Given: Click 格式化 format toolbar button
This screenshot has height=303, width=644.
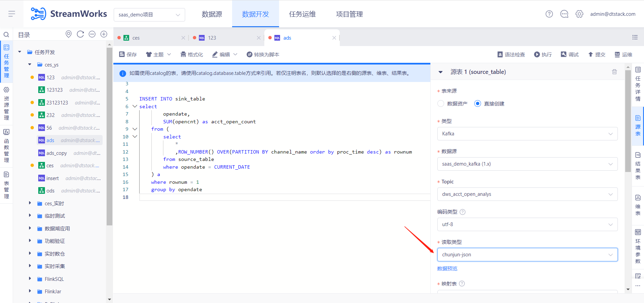Looking at the screenshot, I should pyautogui.click(x=192, y=54).
